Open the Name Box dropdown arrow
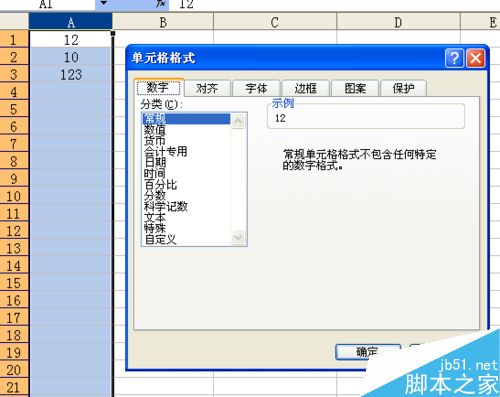Image resolution: width=500 pixels, height=397 pixels. 104,3
